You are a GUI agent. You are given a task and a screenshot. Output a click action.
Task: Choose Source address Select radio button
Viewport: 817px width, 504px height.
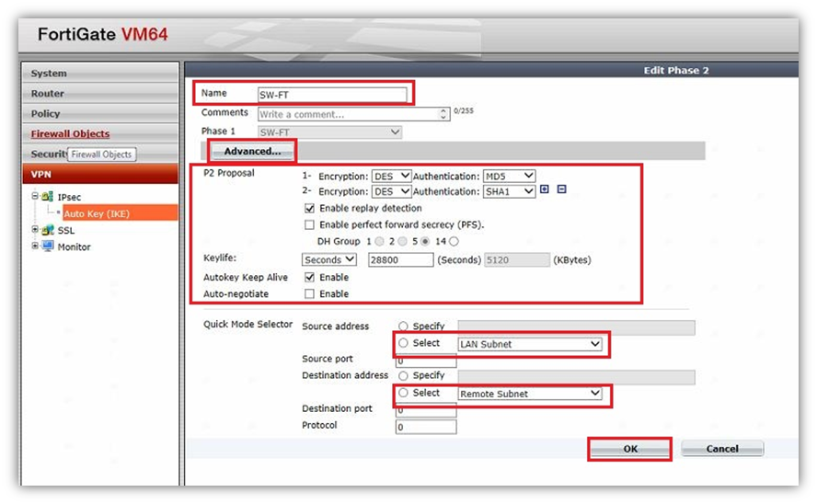[x=403, y=343]
